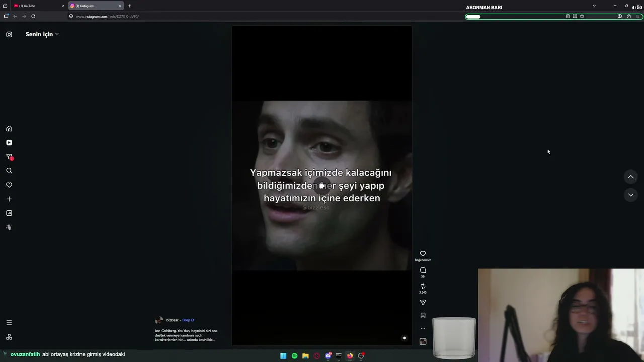Open Instagram search
The height and width of the screenshot is (362, 644).
pyautogui.click(x=9, y=171)
